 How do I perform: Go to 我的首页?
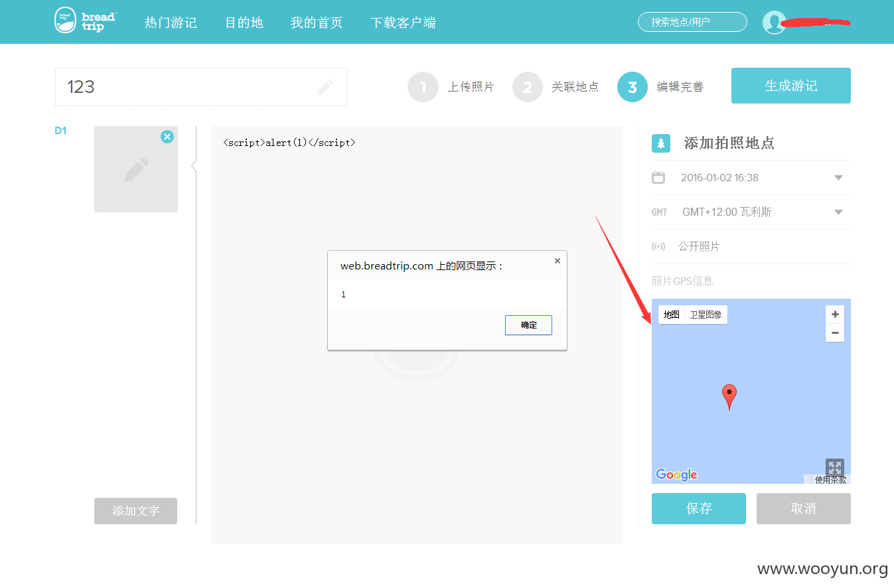(x=316, y=23)
